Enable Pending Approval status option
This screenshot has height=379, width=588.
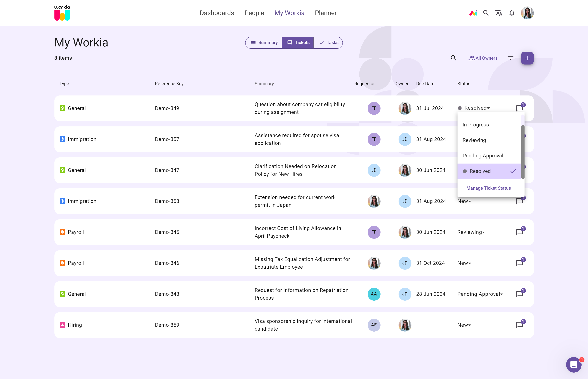[x=483, y=155]
